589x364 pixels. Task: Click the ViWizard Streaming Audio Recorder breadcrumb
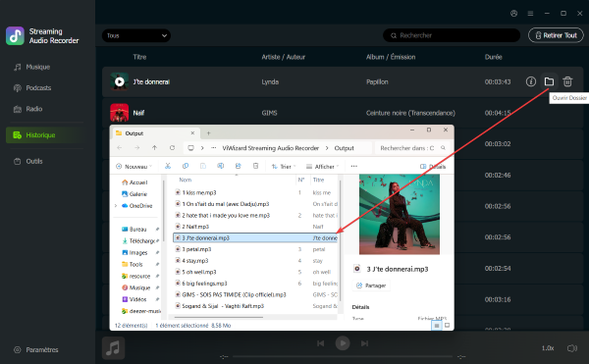(271, 148)
